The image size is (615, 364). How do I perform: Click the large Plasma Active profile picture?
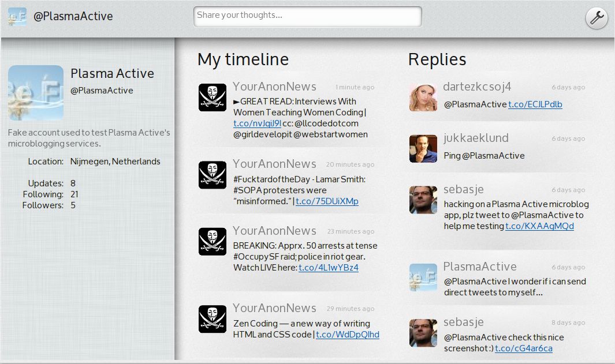36,92
